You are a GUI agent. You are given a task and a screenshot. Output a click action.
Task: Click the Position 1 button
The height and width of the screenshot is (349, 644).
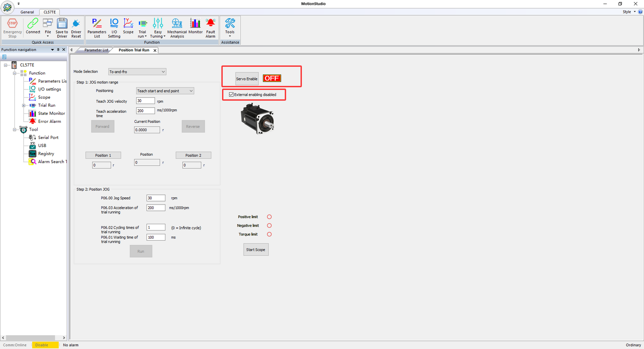[103, 155]
